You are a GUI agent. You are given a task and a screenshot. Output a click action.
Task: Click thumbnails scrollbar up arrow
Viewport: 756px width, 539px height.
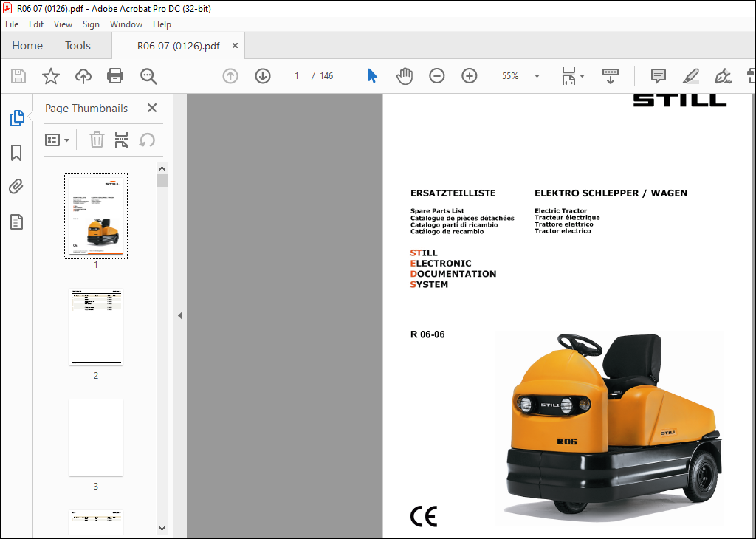162,168
